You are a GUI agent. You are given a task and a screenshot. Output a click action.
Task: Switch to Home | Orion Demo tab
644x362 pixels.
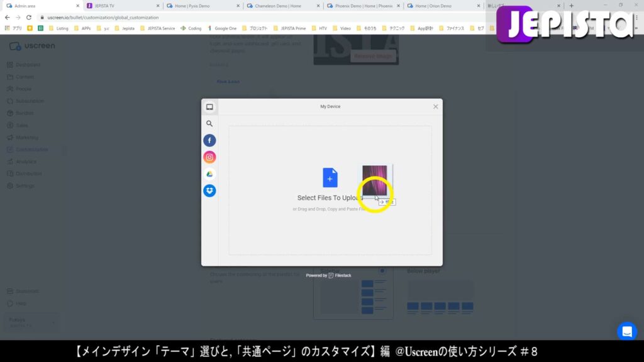pos(443,6)
